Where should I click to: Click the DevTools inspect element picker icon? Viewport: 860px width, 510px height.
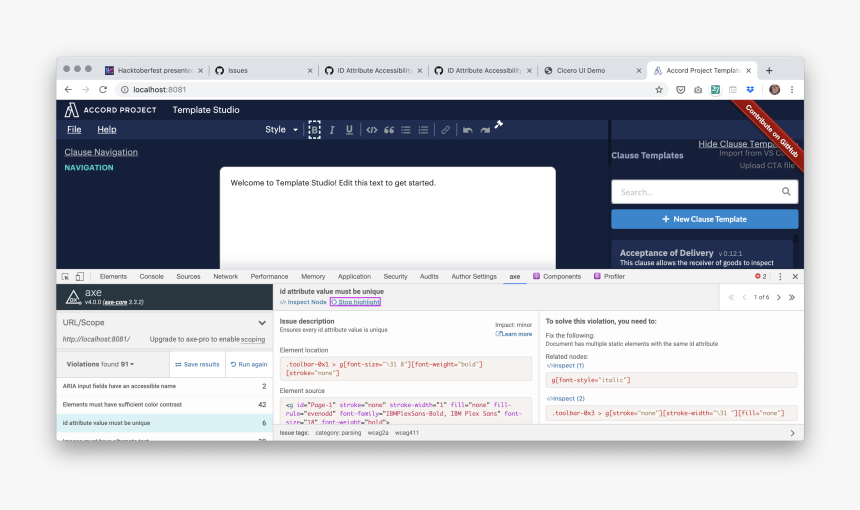pos(65,276)
